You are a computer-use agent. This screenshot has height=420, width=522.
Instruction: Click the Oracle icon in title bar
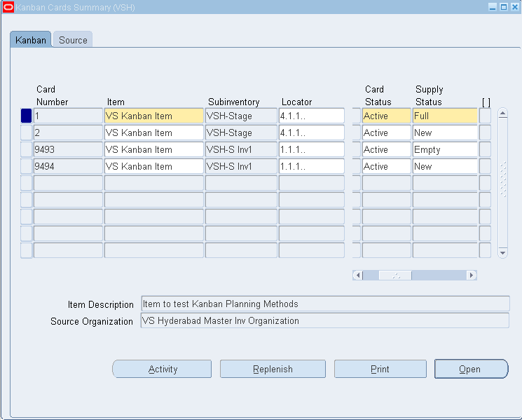[8, 7]
